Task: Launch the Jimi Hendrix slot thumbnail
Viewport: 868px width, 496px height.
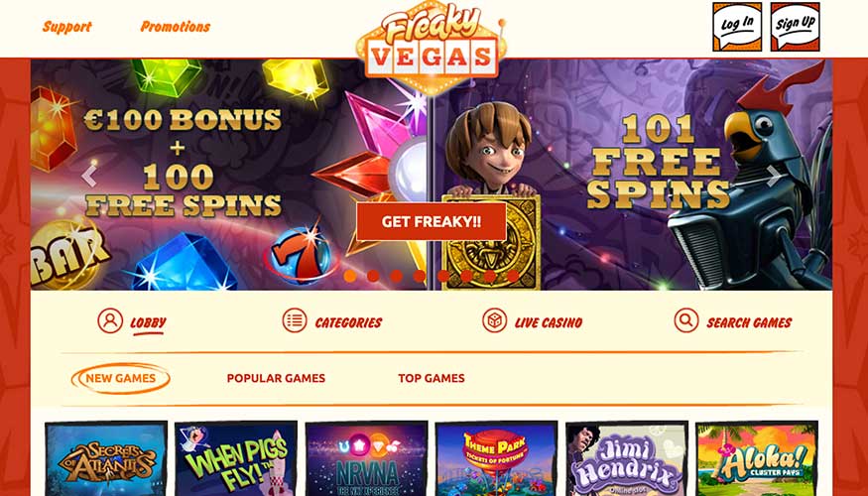Action: click(x=627, y=459)
